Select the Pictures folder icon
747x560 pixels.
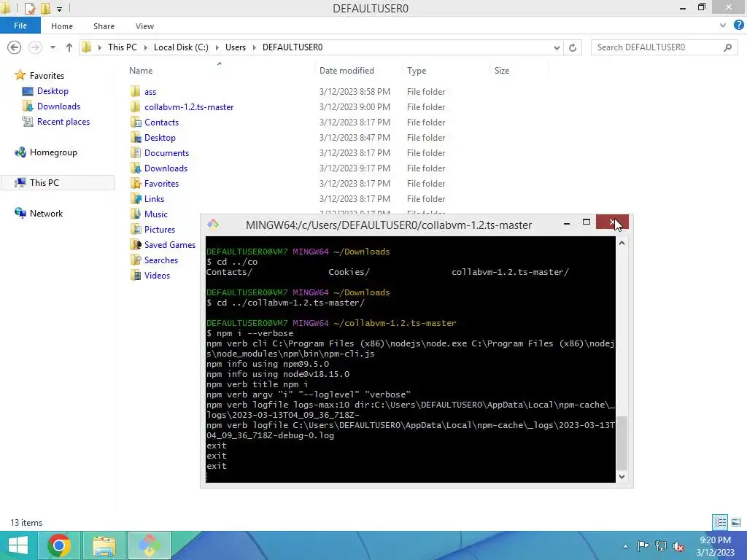click(x=136, y=229)
